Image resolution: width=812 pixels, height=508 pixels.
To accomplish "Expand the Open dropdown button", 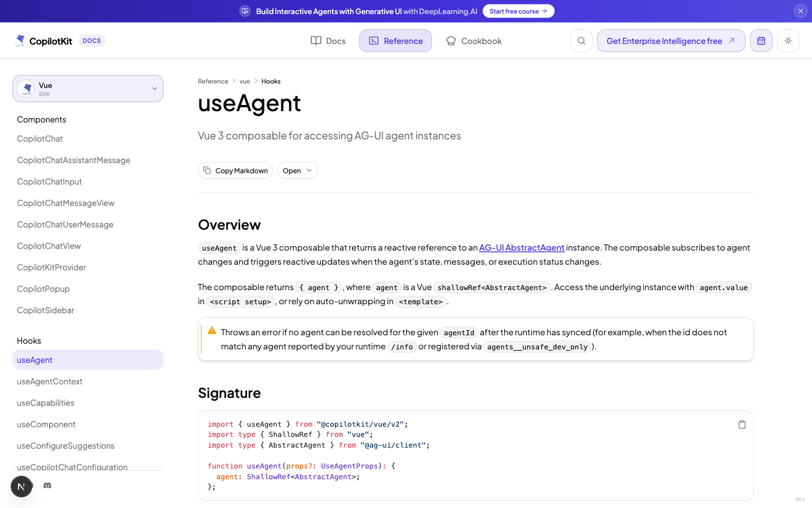I will (x=298, y=170).
